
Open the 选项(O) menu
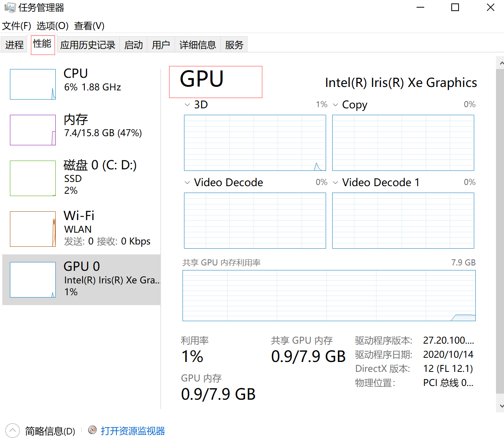click(x=52, y=26)
